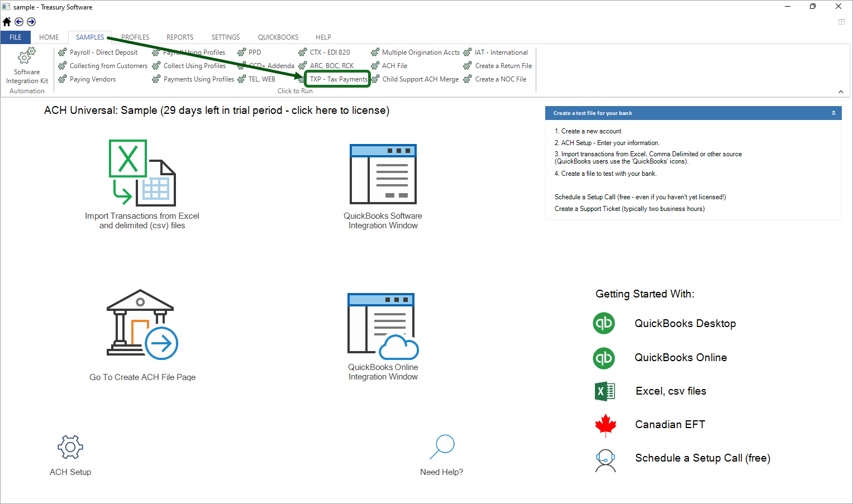Click the QuickBooks Desktop green logo
Image resolution: width=853 pixels, height=504 pixels.
(x=604, y=323)
